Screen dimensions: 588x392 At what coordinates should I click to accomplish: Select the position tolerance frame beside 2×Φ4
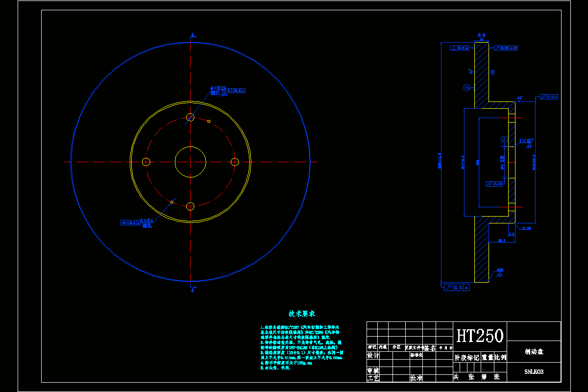(x=130, y=222)
